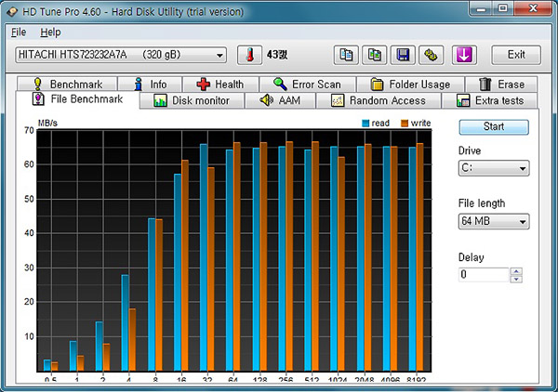558x392 pixels.
Task: Click the copy info to clipboard icon
Action: [346, 55]
